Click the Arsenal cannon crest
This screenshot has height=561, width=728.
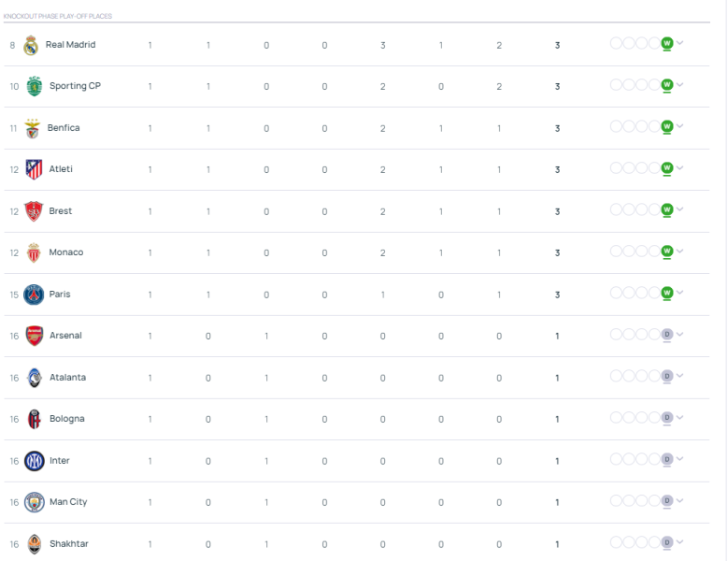35,336
